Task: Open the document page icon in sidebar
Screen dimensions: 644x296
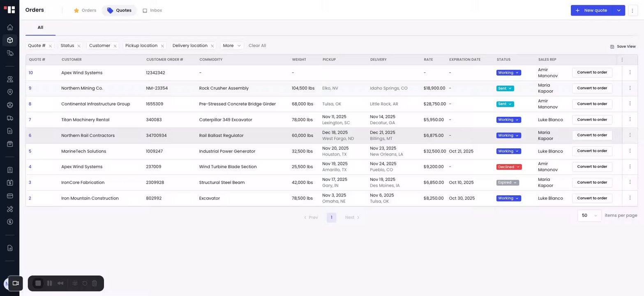Action: click(10, 131)
